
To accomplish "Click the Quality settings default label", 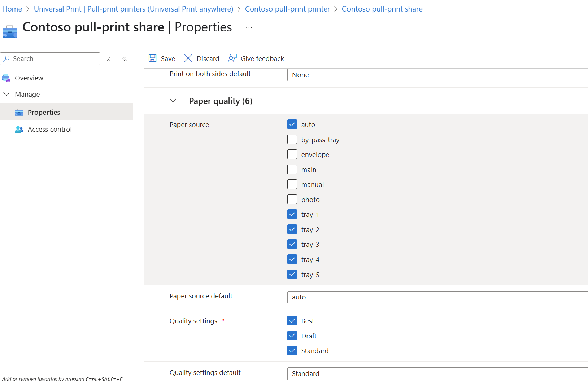I will click(x=205, y=372).
